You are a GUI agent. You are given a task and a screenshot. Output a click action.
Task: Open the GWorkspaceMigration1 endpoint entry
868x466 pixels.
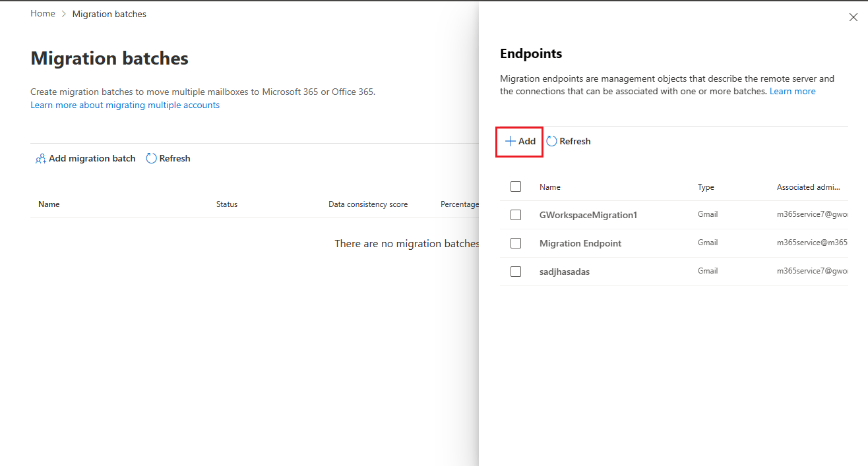[588, 214]
